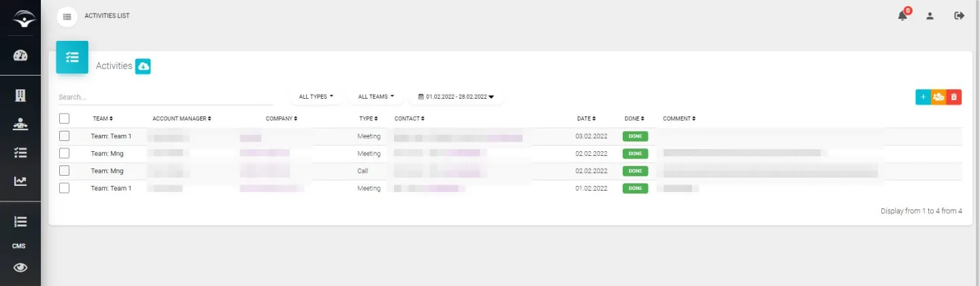Open the companies building icon in sidebar
Viewport: 980px width, 286px height.
point(20,95)
